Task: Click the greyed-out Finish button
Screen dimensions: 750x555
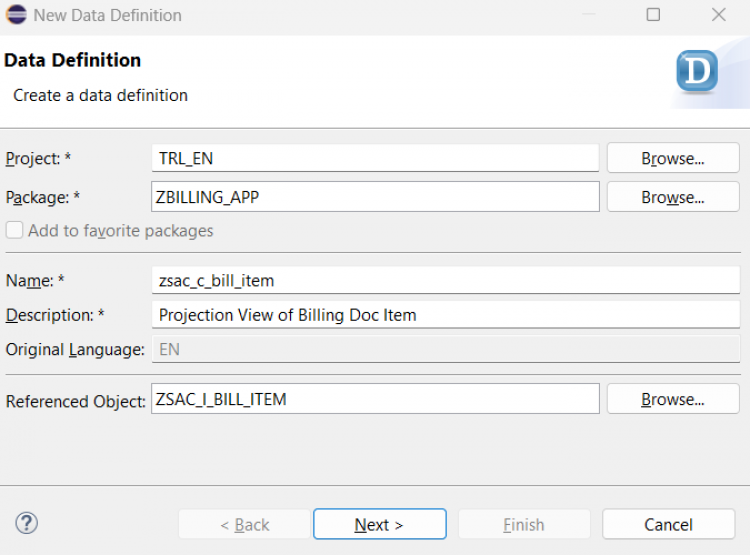Action: point(524,524)
